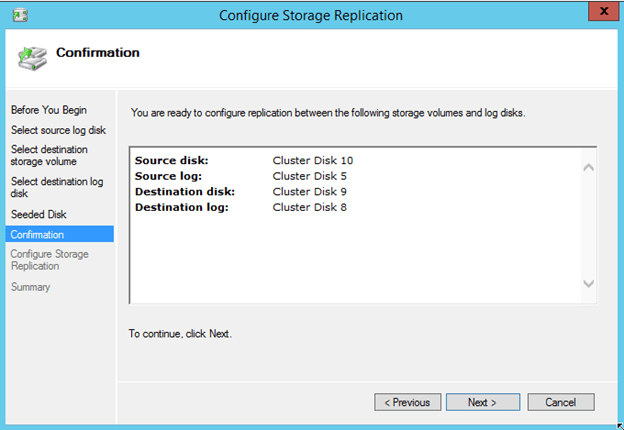Click Next to continue the wizard
624x430 pixels.
pos(481,402)
